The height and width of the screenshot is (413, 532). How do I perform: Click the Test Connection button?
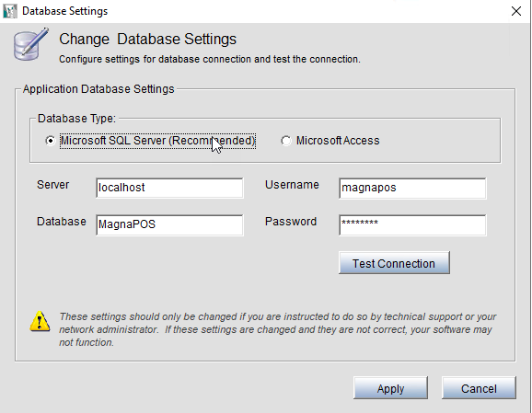(394, 263)
